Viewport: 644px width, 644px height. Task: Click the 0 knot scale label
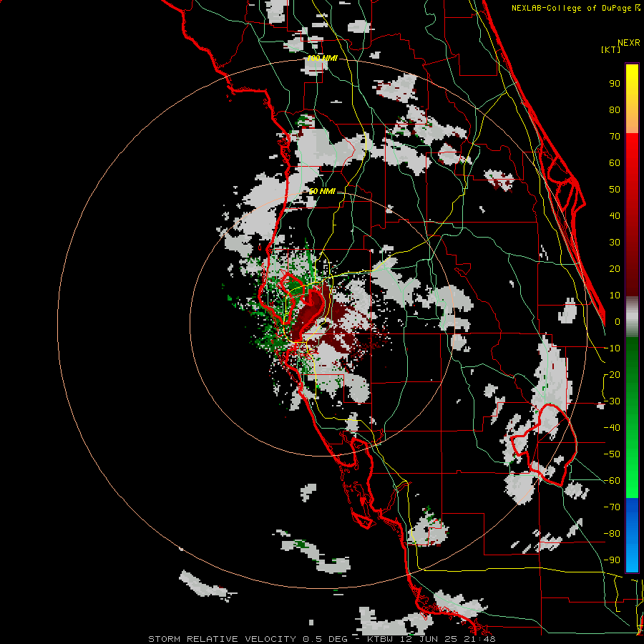coord(618,321)
